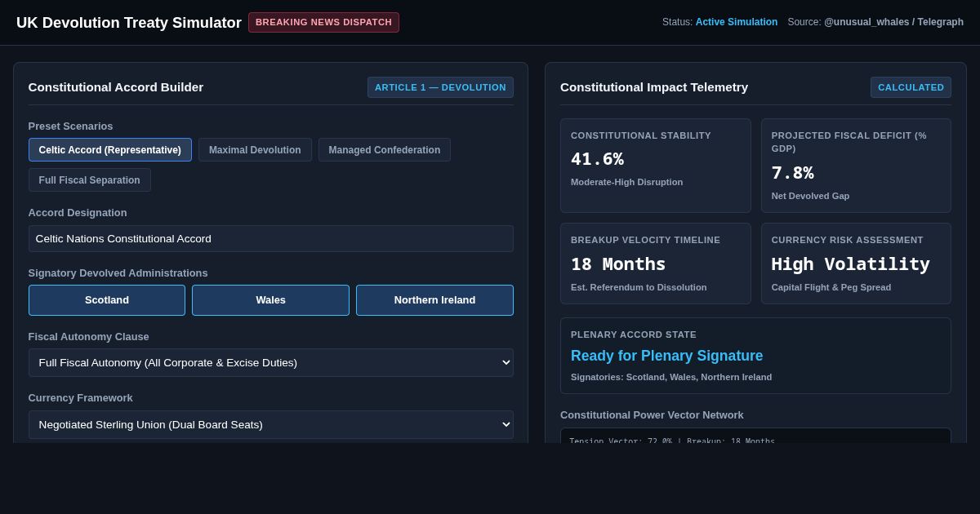Click the Preset Scenarios label
Screen dimensions: 980x514
[x=71, y=126]
